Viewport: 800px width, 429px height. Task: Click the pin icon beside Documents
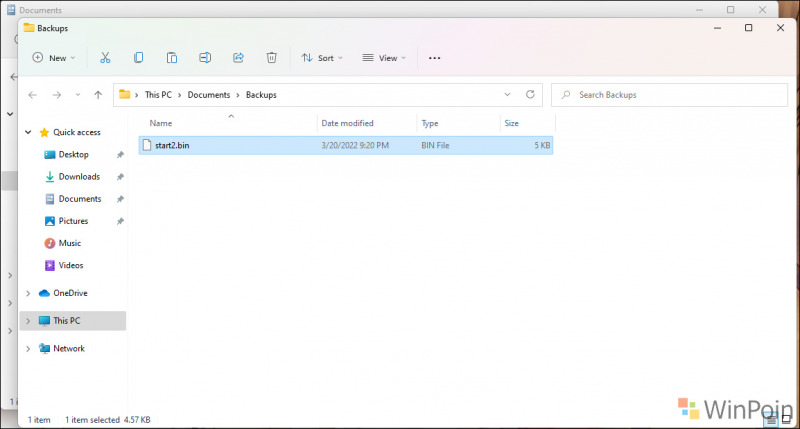120,199
